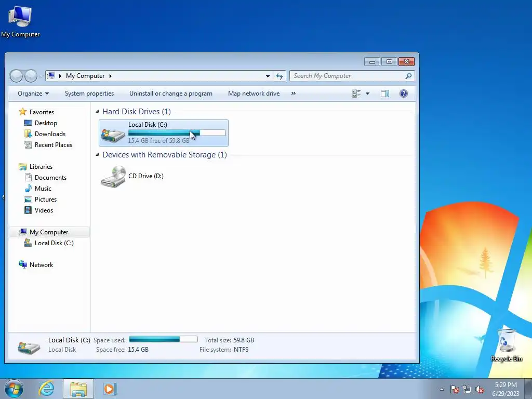This screenshot has width=532, height=399.
Task: Launch Windows Media Player from taskbar
Action: (x=110, y=389)
